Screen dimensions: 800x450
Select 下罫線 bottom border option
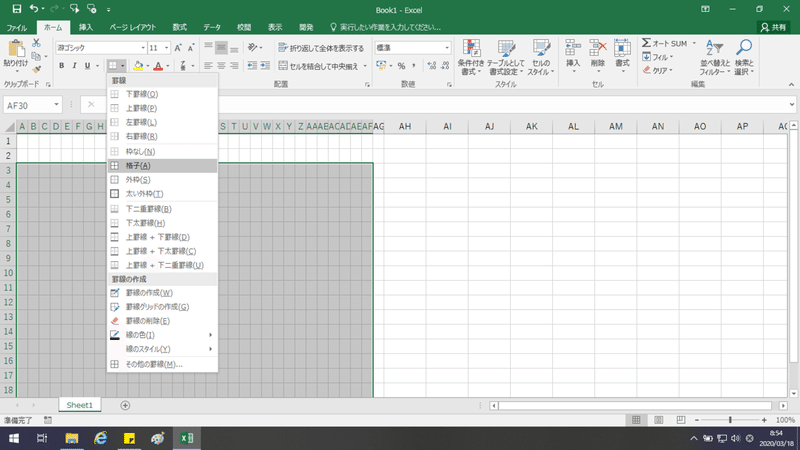162,94
